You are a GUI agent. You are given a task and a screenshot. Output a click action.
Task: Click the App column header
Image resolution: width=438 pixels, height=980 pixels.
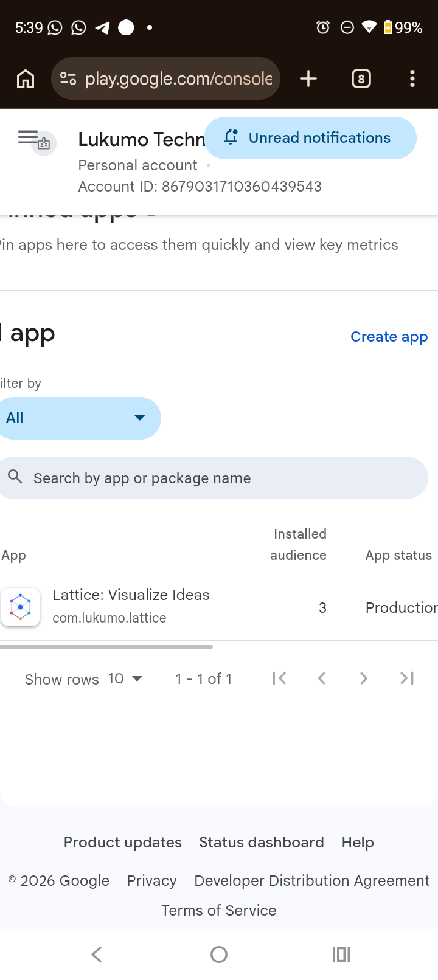coord(13,556)
